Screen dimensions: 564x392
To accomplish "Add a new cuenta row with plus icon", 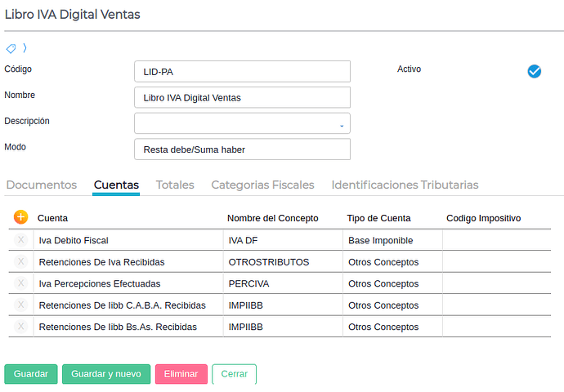I will coord(21,217).
